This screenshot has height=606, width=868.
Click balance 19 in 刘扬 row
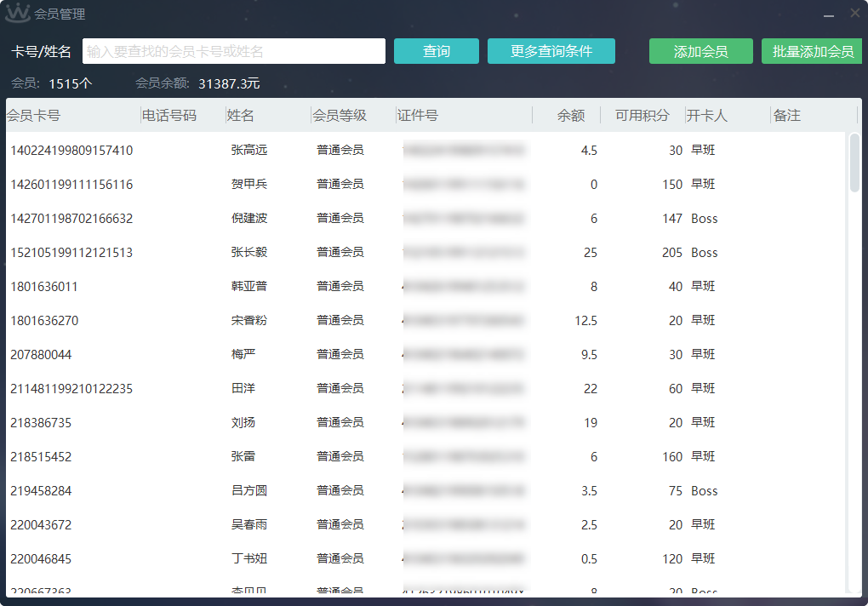tap(590, 423)
